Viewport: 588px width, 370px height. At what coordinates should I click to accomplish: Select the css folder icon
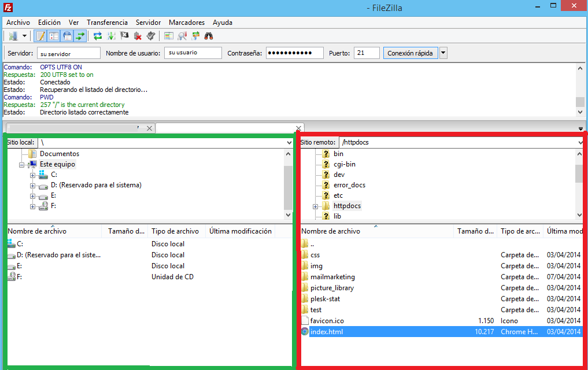click(305, 255)
